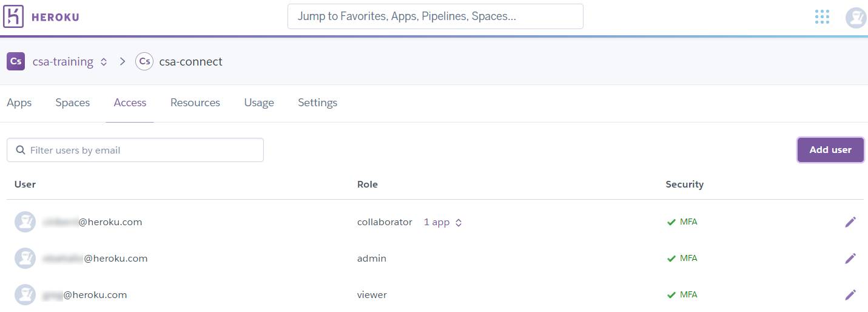The height and width of the screenshot is (312, 868).
Task: Click the Add user button
Action: pyautogui.click(x=830, y=150)
